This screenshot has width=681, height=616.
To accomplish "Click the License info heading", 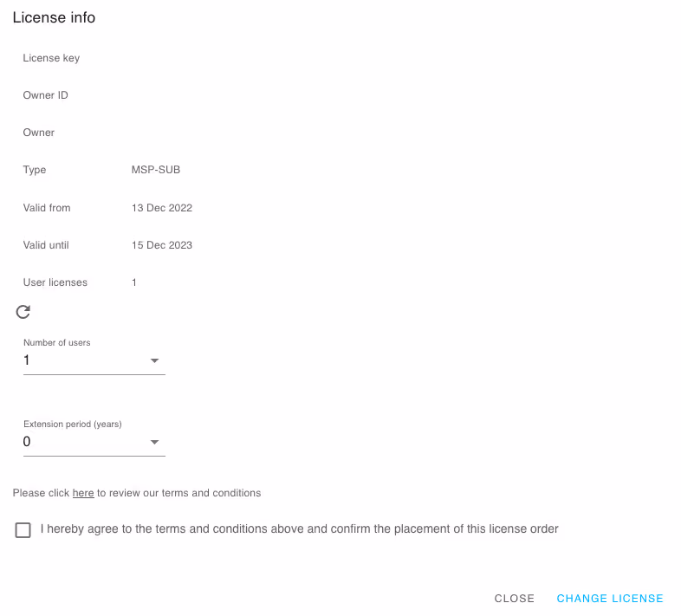I will (x=54, y=17).
